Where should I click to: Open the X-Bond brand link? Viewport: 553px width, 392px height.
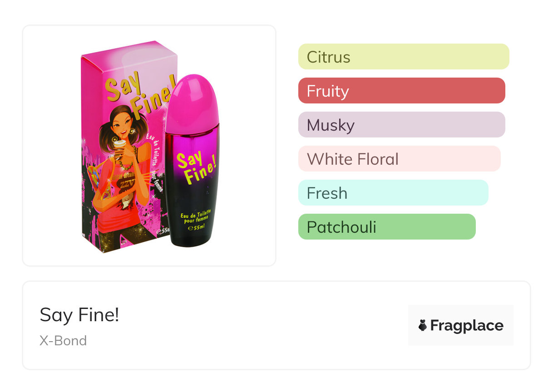[x=63, y=341]
